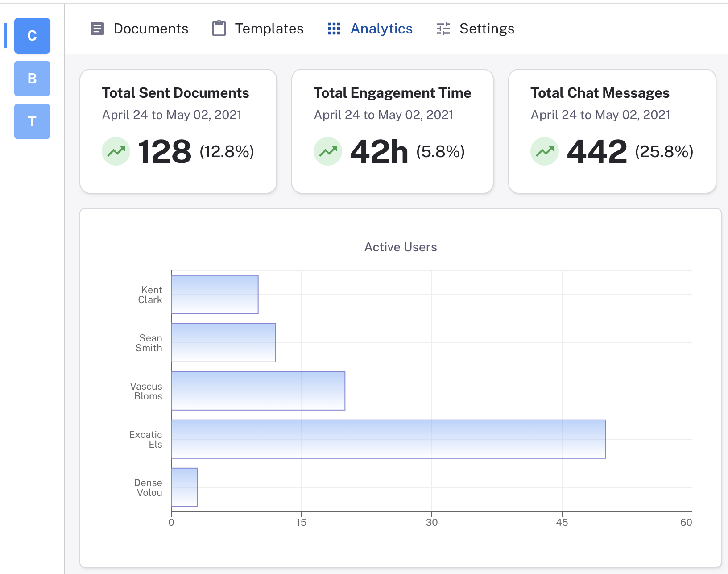Click the 45 tick on chart axis

tap(562, 522)
